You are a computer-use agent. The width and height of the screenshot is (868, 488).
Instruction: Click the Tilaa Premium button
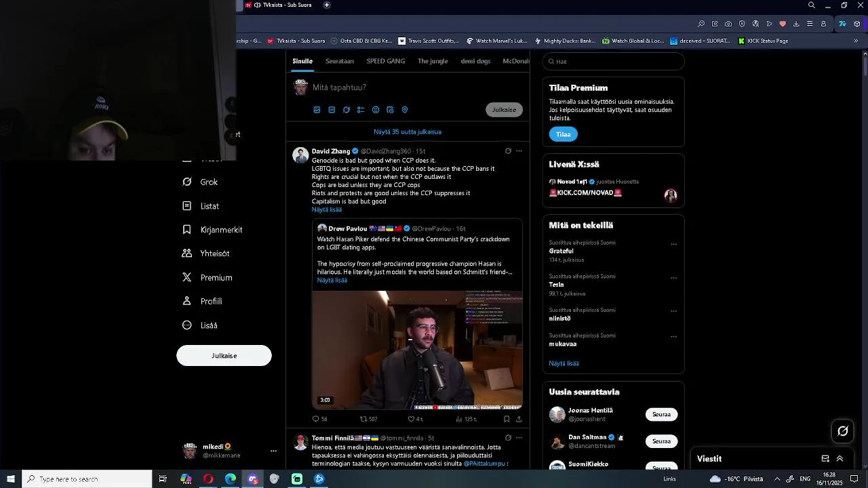pyautogui.click(x=564, y=134)
